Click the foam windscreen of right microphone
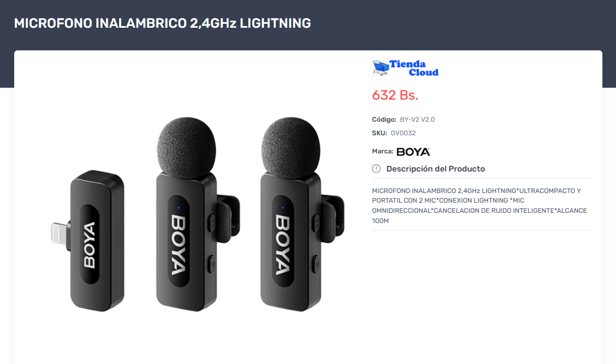This screenshot has height=364, width=616. (x=291, y=147)
